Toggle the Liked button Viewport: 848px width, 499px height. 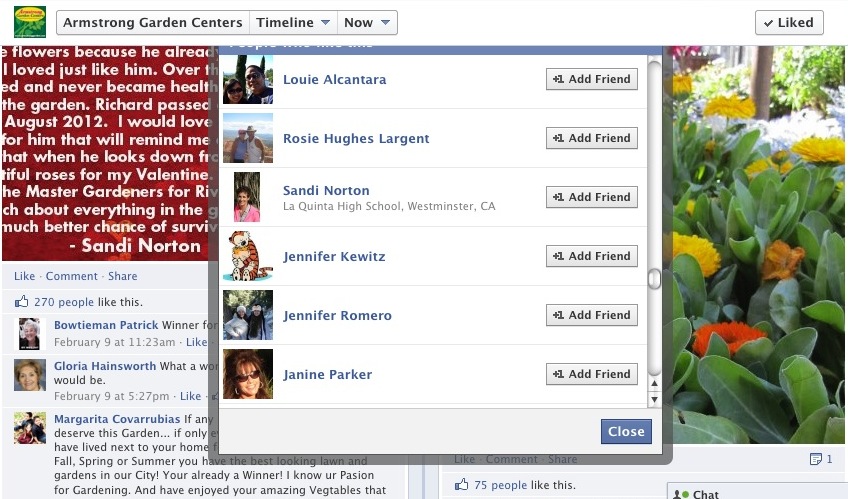pos(789,23)
